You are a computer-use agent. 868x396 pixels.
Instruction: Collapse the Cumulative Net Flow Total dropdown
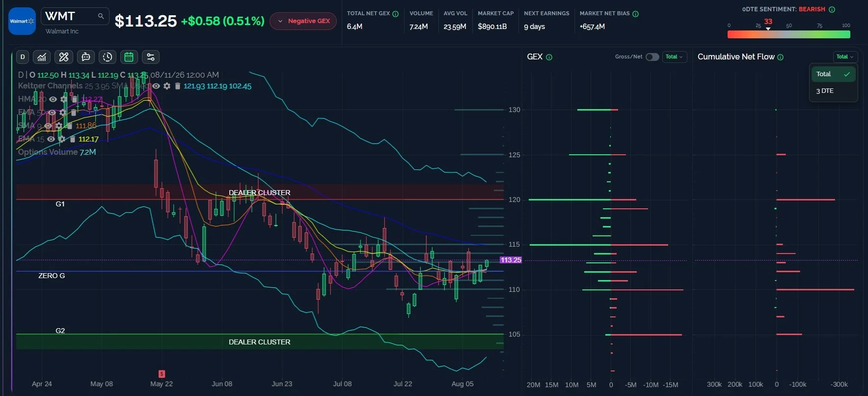click(845, 57)
